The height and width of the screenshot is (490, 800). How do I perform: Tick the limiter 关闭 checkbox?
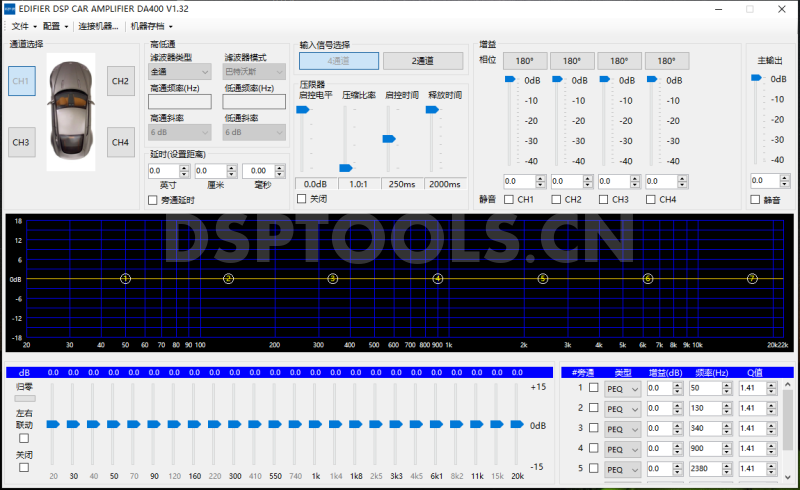point(302,199)
